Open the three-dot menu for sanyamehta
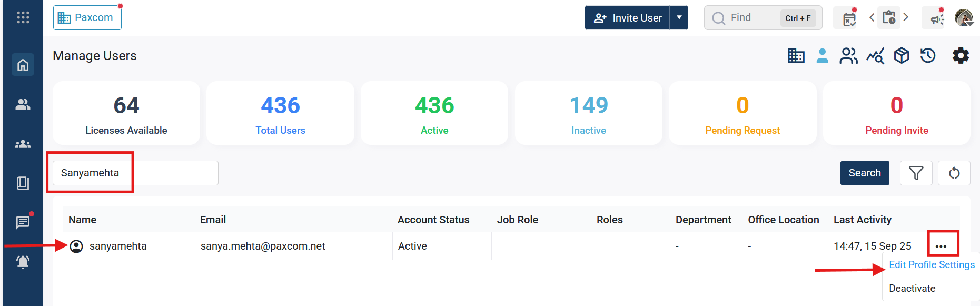 (941, 246)
